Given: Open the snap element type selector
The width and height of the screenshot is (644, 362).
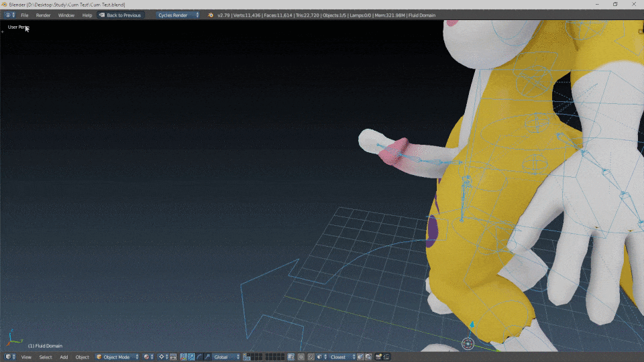Looking at the screenshot, I should pyautogui.click(x=322, y=357).
